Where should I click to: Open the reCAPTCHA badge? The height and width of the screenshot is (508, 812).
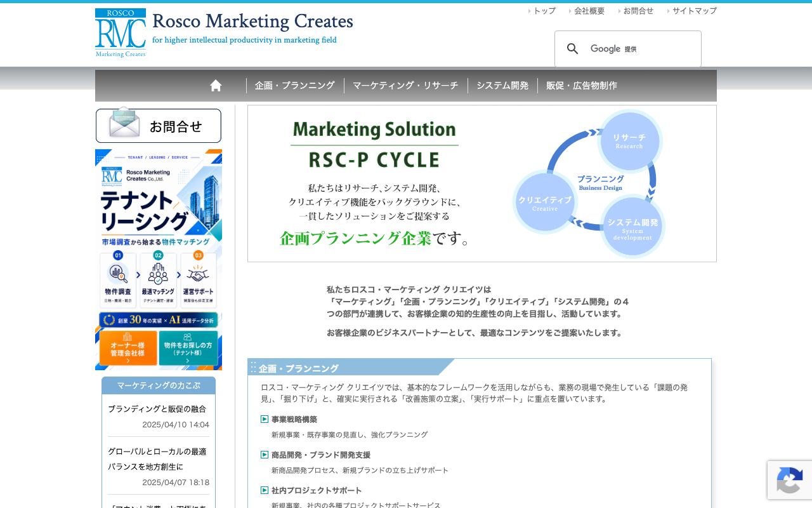(x=790, y=480)
